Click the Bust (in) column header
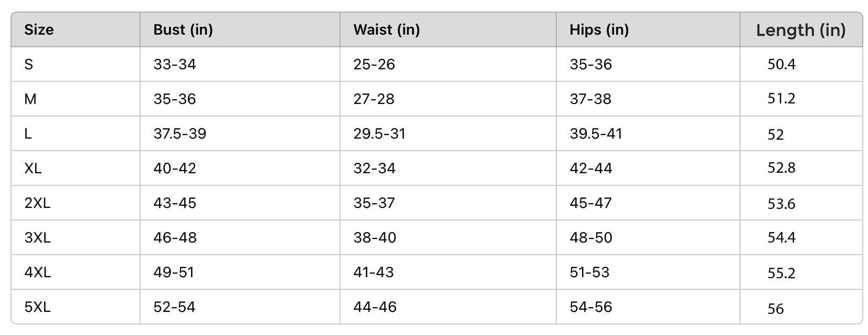Viewport: 868px width, 335px height. click(183, 30)
